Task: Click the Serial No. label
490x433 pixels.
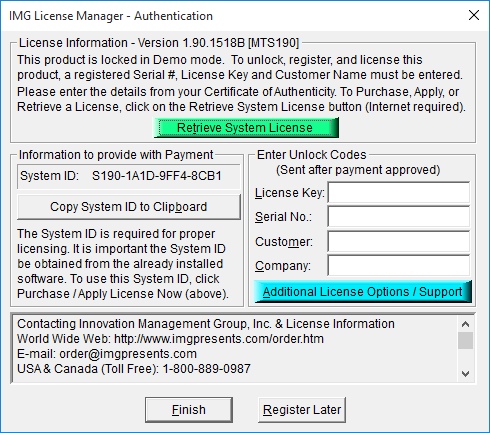Action: point(283,217)
